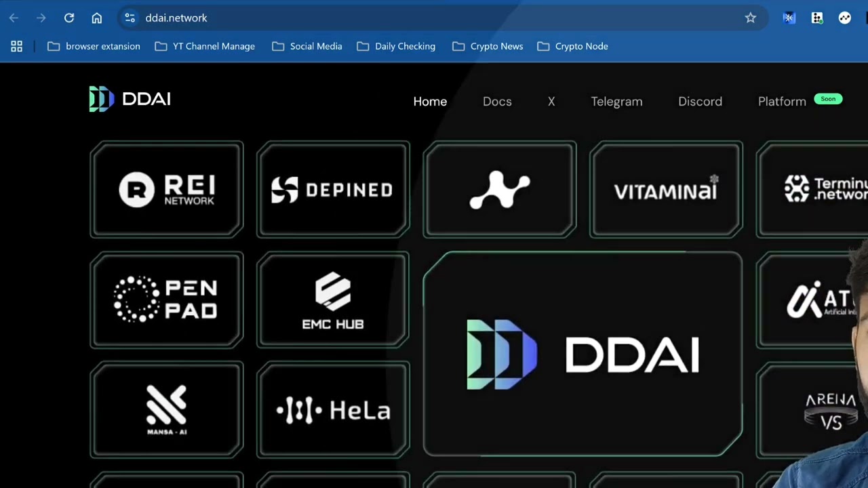
Task: Open the browser extansion bookmark folder
Action: tap(94, 46)
